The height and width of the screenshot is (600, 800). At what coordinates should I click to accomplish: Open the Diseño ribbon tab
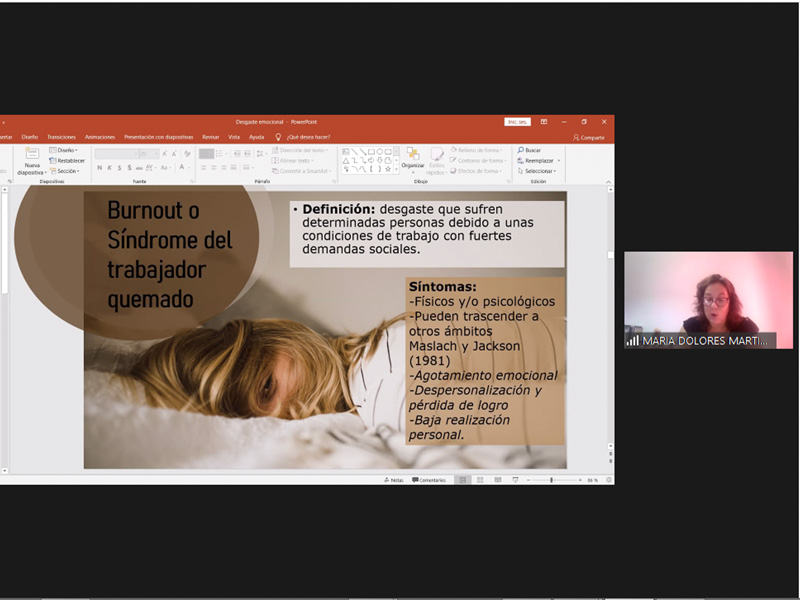(30, 137)
